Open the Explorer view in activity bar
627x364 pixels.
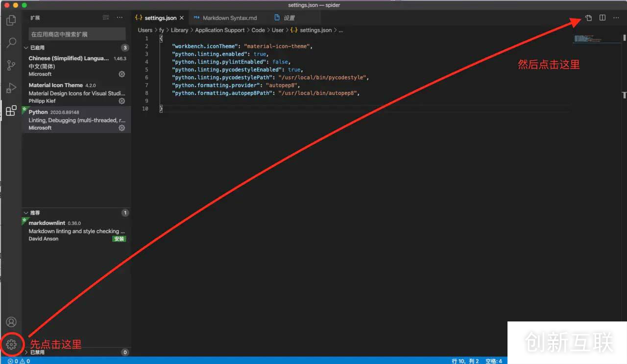[x=11, y=21]
